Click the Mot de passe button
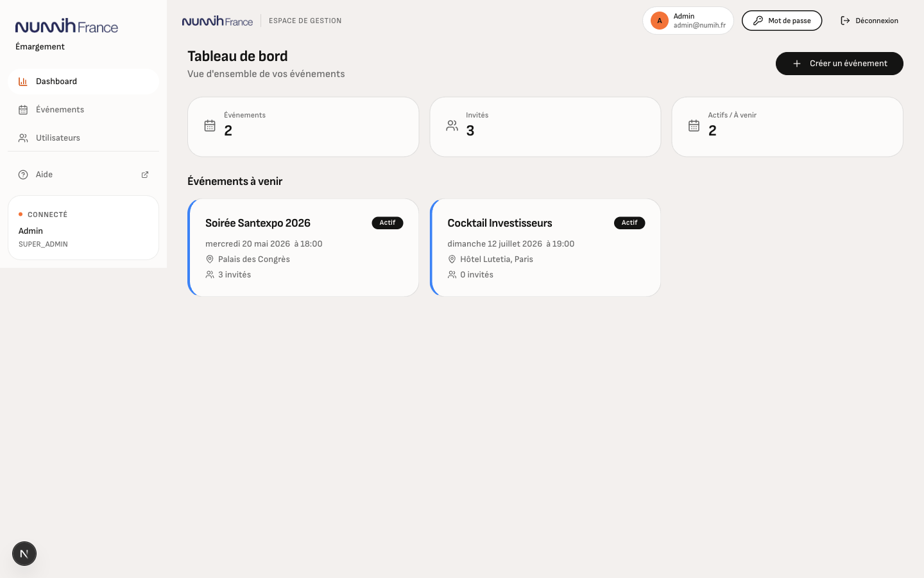This screenshot has height=578, width=924. pyautogui.click(x=782, y=21)
